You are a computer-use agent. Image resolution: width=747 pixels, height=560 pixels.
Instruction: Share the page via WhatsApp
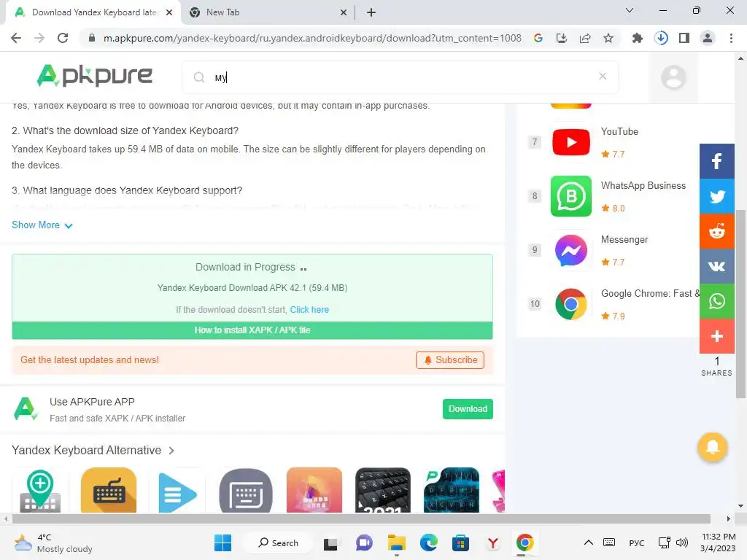pyautogui.click(x=716, y=301)
